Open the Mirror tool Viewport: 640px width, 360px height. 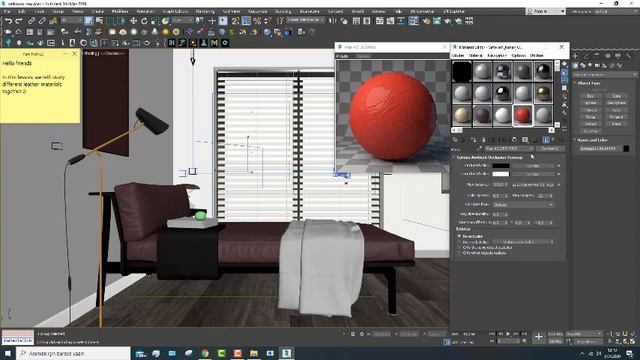(x=333, y=20)
